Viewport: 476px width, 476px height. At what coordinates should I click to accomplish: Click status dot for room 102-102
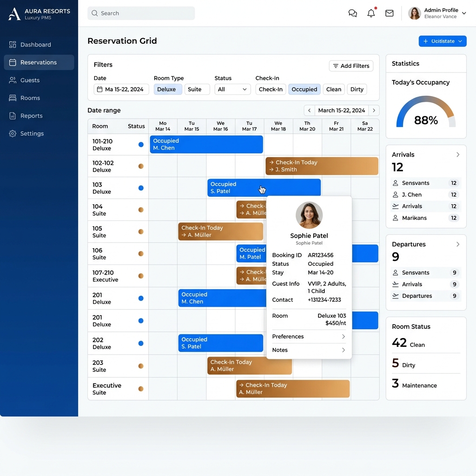[x=141, y=166]
